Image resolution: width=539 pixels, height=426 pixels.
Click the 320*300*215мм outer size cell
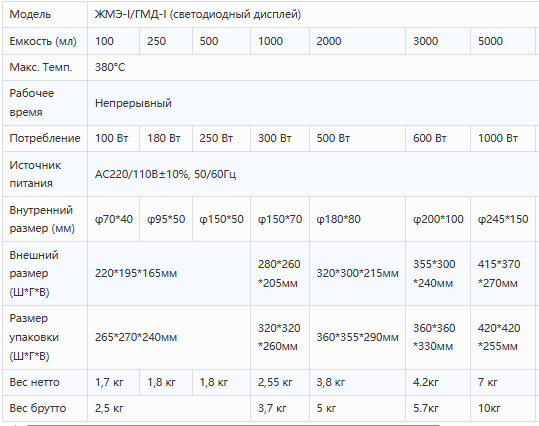(x=357, y=273)
